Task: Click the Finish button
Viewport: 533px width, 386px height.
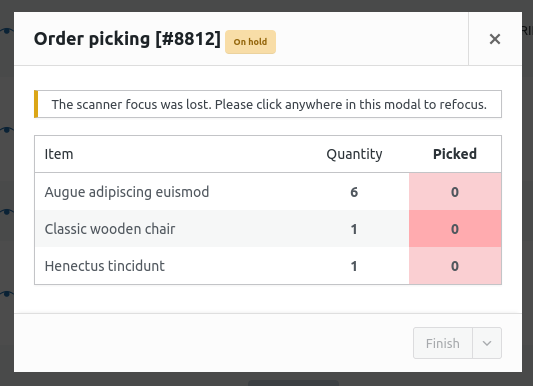Action: click(443, 343)
